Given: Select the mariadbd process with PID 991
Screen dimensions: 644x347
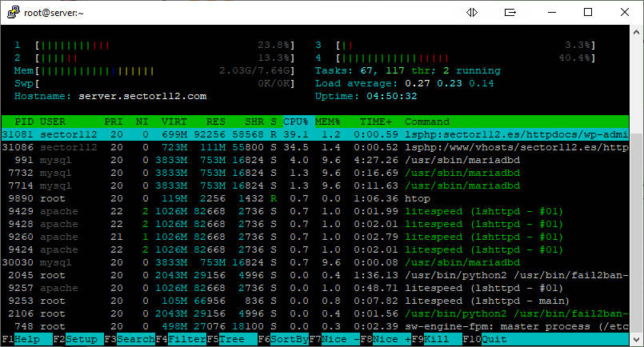Looking at the screenshot, I should [x=315, y=160].
